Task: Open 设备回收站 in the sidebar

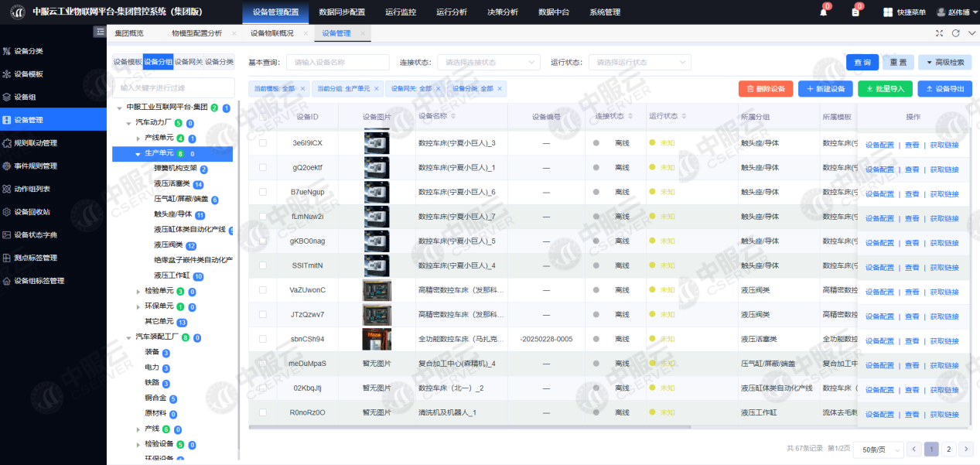Action: [32, 211]
